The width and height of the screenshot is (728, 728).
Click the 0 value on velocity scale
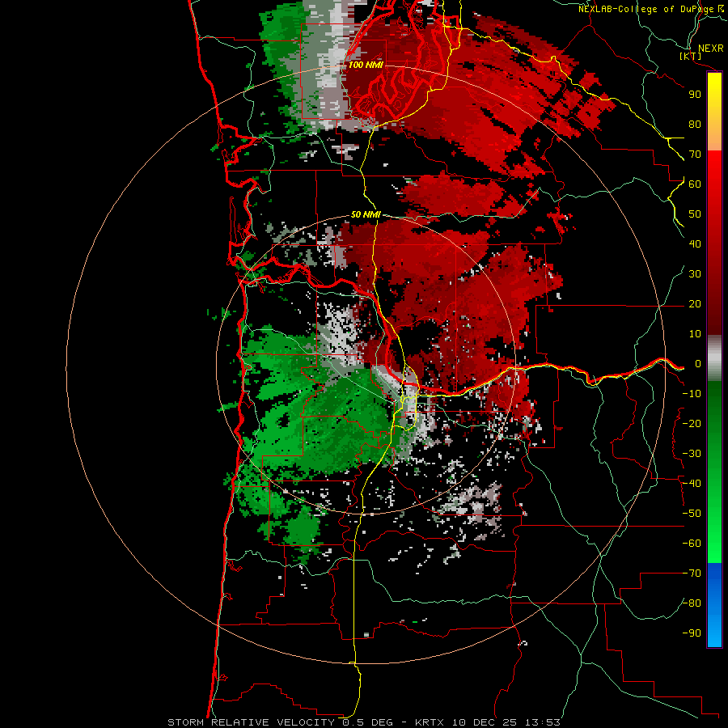tap(698, 364)
